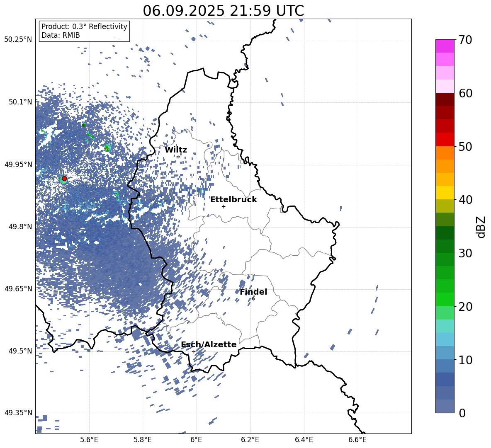The image size is (491, 448).
Task: Click the colorbar tick label 20
Action: click(465, 306)
